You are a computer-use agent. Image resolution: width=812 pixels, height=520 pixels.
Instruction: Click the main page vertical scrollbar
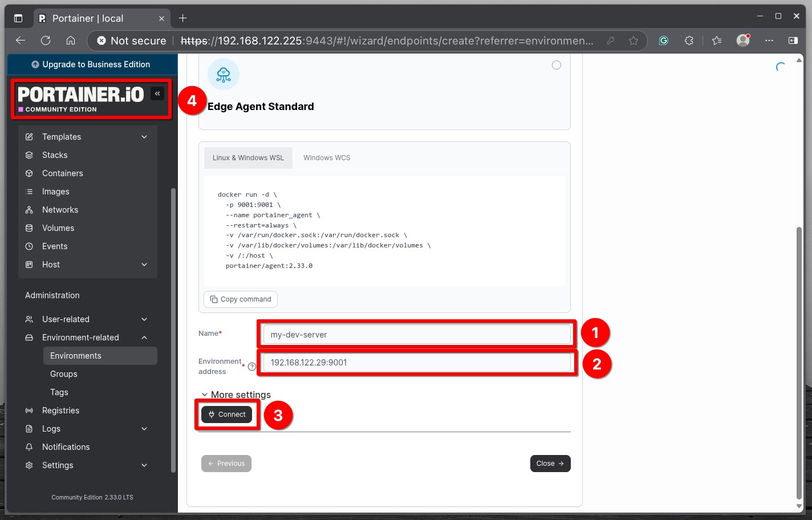(x=799, y=363)
